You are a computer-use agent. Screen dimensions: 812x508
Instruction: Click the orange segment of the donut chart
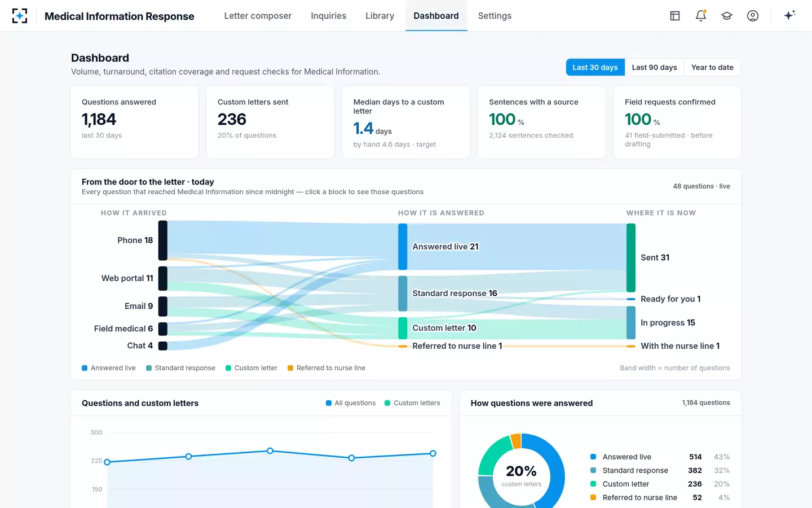(515, 441)
